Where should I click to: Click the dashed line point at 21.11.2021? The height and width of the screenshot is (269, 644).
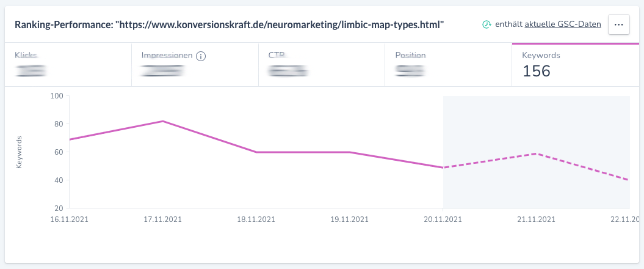[536, 153]
